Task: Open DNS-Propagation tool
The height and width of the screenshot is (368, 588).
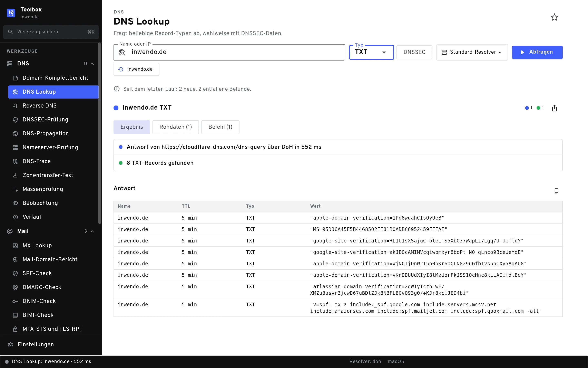Action: tap(53, 133)
